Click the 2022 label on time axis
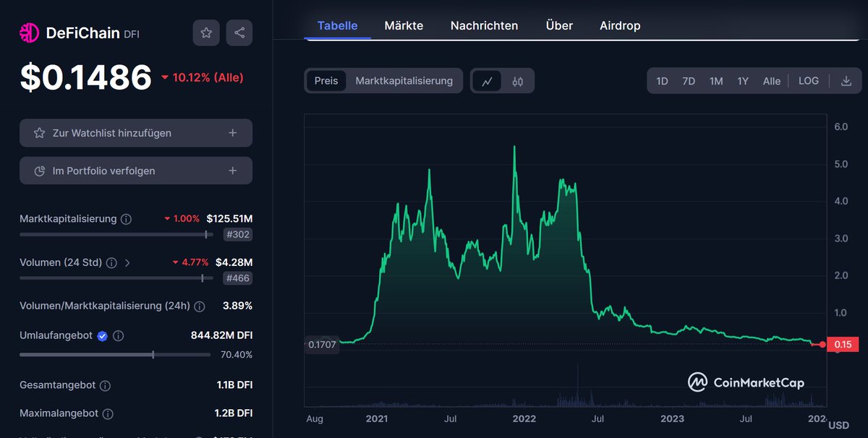This screenshot has width=868, height=438. [x=524, y=418]
